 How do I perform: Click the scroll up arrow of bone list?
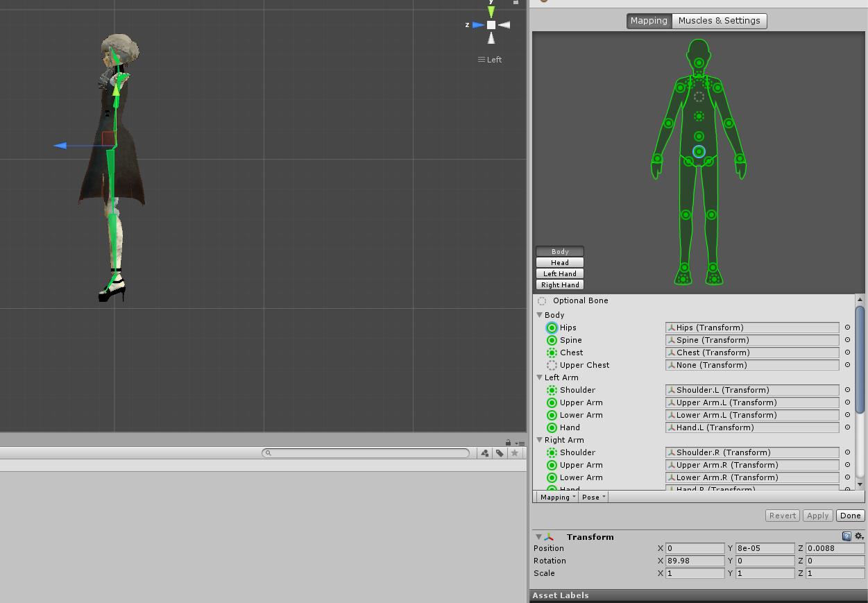pos(860,299)
